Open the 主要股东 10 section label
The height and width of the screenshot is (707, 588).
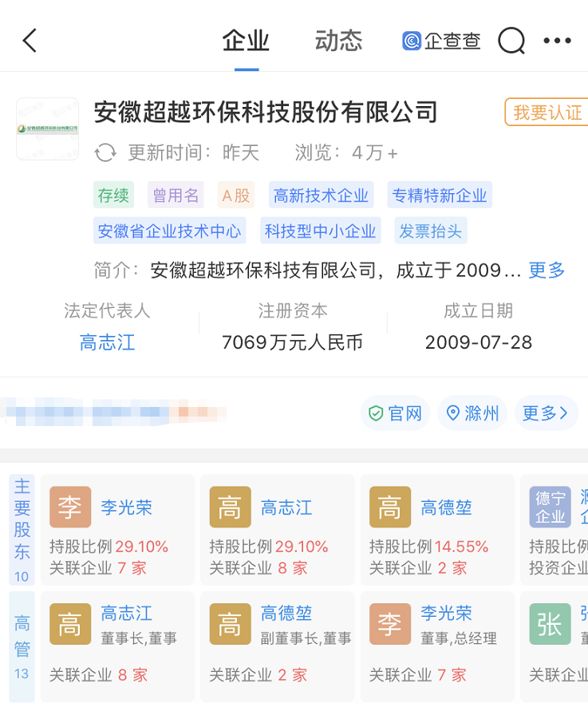click(22, 530)
